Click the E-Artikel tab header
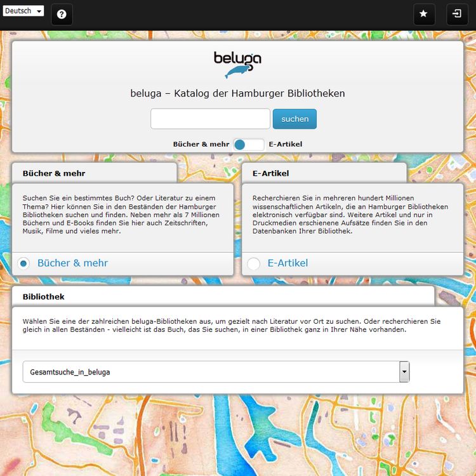Image resolution: width=476 pixels, height=476 pixels. (324, 173)
